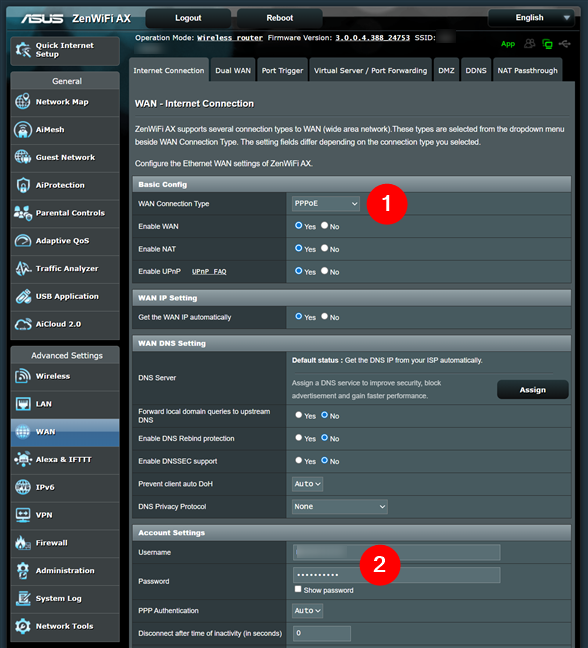The height and width of the screenshot is (648, 588).
Task: Set Enable WAN to Yes
Action: 299,225
